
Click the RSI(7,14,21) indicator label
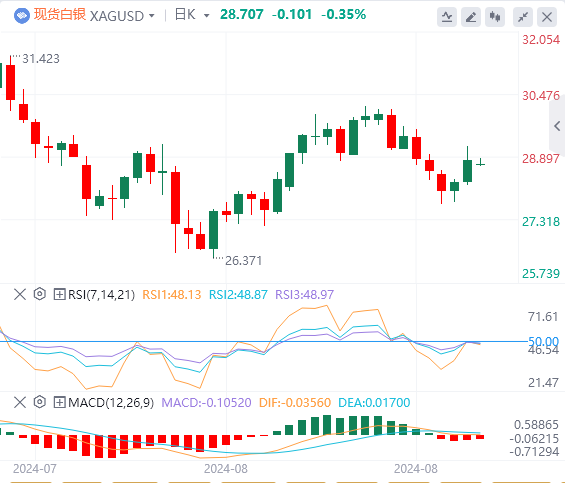coord(101,294)
